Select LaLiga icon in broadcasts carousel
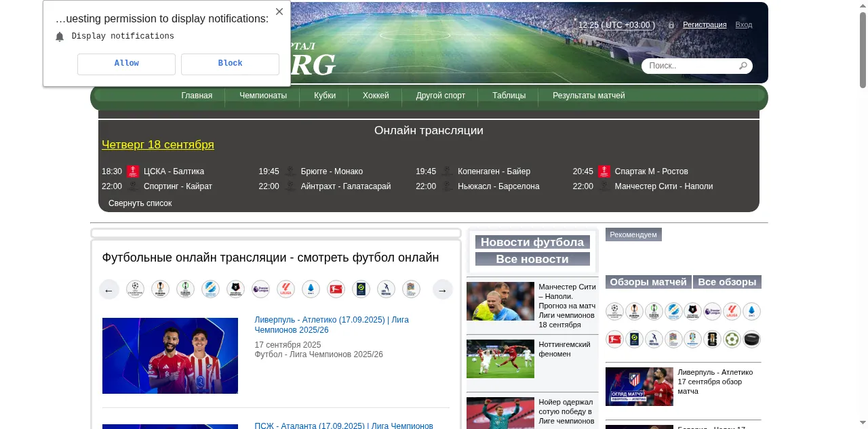This screenshot has width=868, height=429. tap(285, 289)
